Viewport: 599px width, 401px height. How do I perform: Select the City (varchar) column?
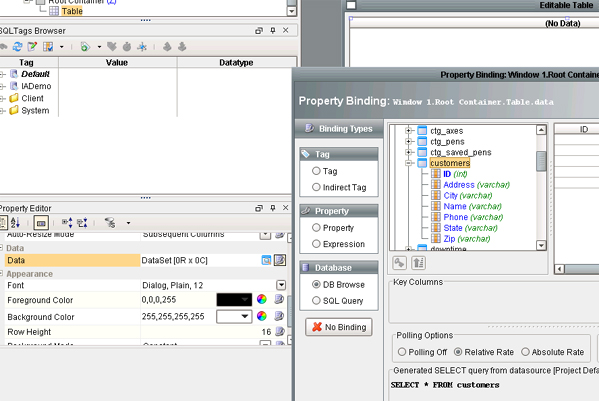[x=468, y=196]
